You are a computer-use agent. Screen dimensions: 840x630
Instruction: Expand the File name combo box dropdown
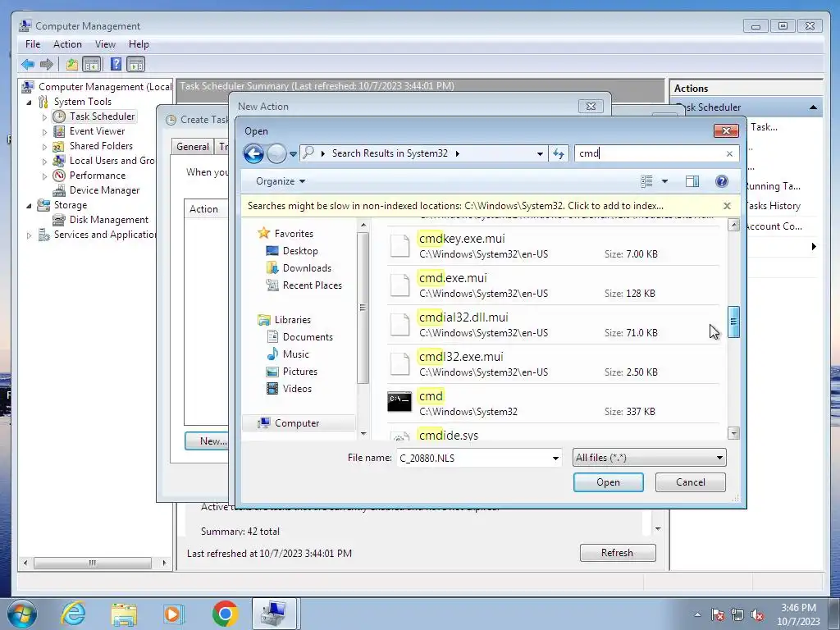click(x=555, y=458)
